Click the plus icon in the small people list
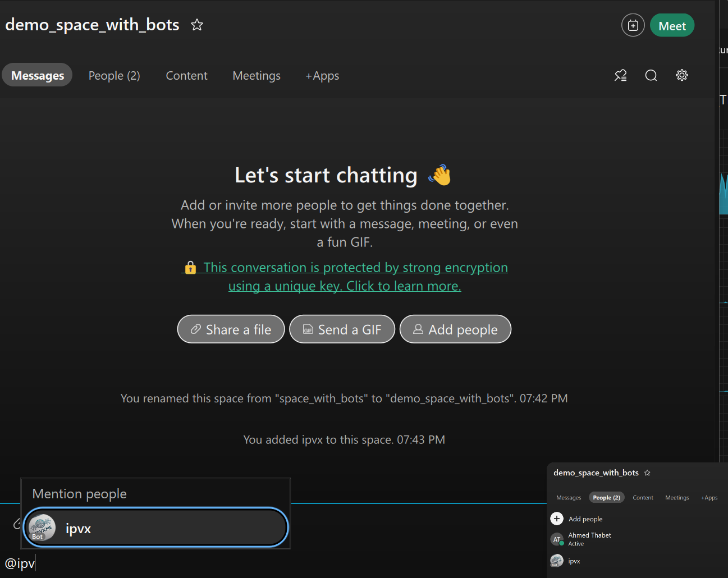This screenshot has width=728, height=578. point(557,519)
